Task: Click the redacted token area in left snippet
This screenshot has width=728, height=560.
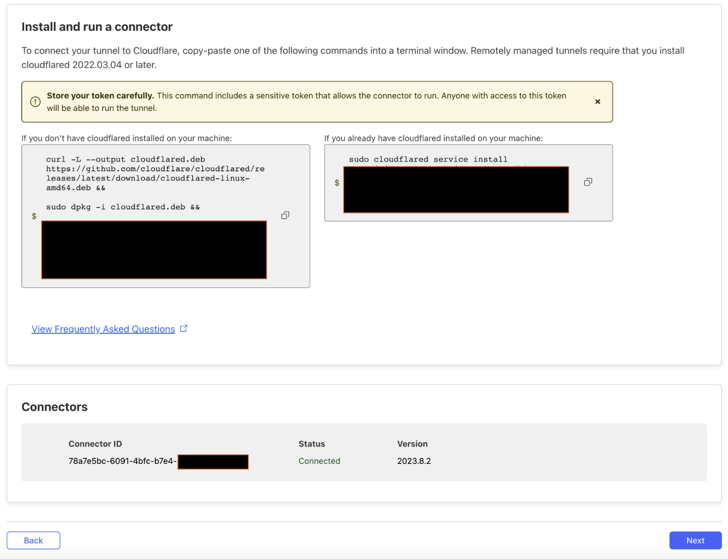Action: coord(154,250)
